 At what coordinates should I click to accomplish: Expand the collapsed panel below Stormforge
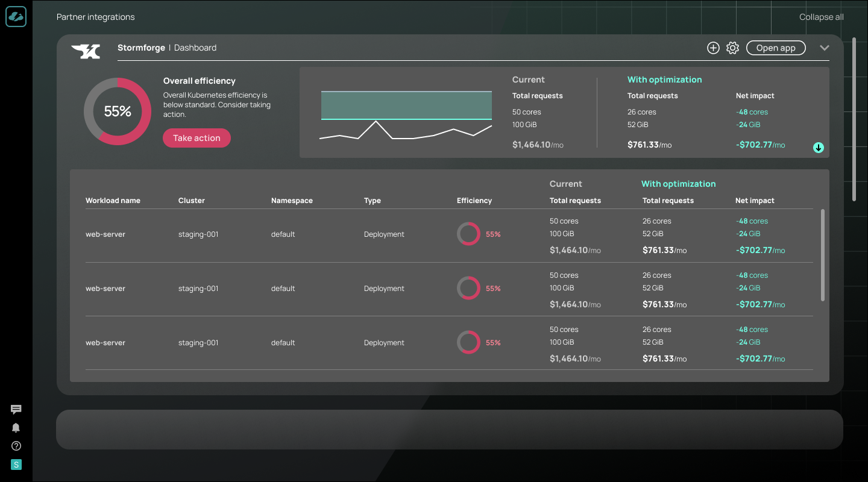[x=449, y=430]
